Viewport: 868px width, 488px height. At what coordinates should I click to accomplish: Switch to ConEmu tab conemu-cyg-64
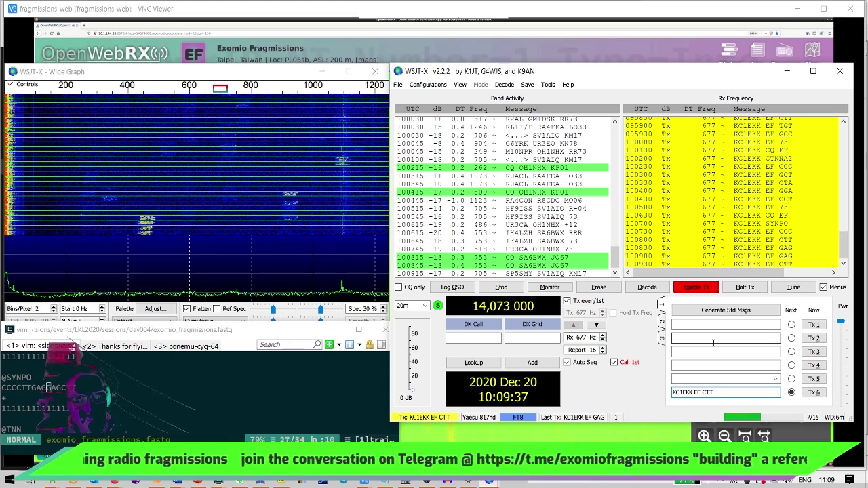[x=186, y=346]
